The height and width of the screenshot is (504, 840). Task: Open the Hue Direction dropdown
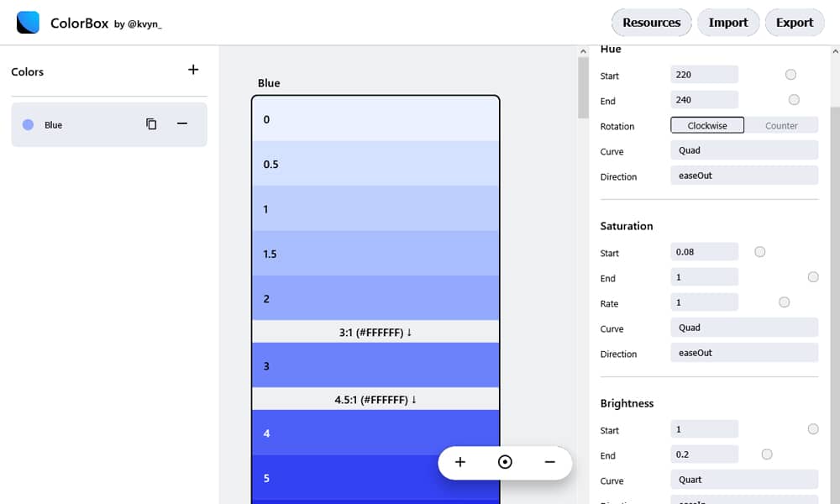click(x=744, y=176)
